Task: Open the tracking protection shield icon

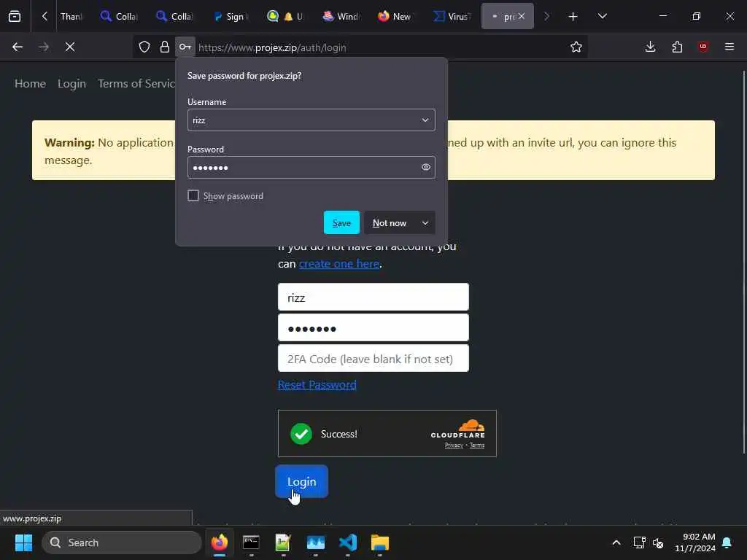Action: click(x=144, y=47)
